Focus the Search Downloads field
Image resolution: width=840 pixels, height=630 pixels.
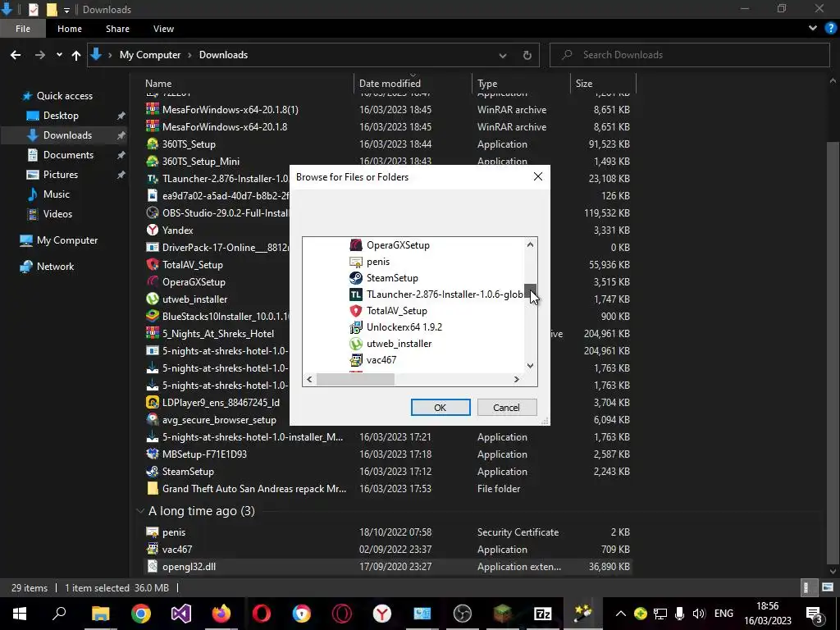[x=689, y=55]
